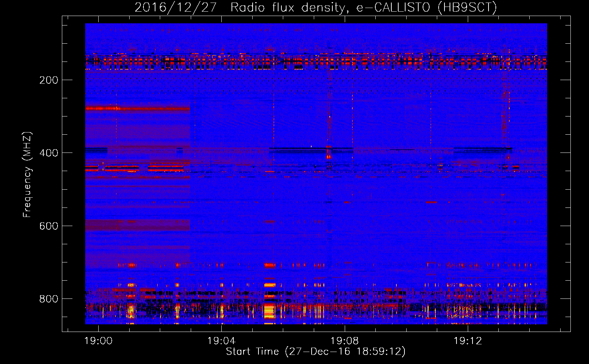The height and width of the screenshot is (364, 589).
Task: Click the 19:08 time tick label
Action: click(x=344, y=341)
